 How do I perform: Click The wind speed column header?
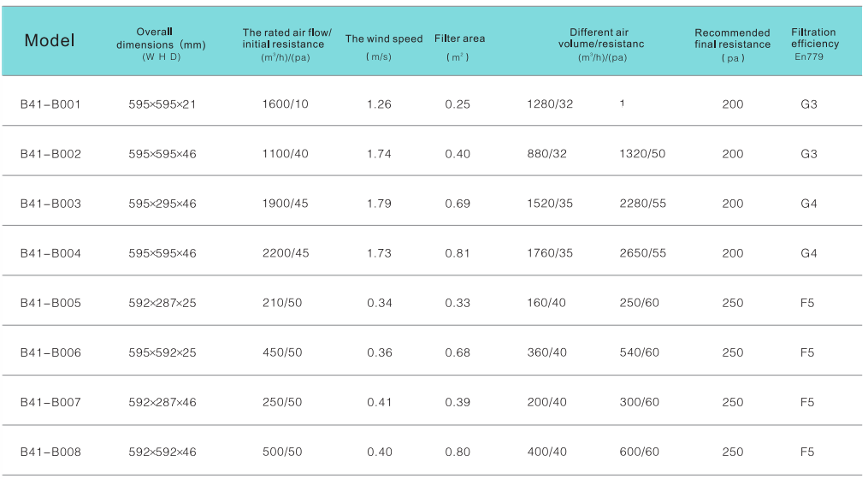pos(384,39)
